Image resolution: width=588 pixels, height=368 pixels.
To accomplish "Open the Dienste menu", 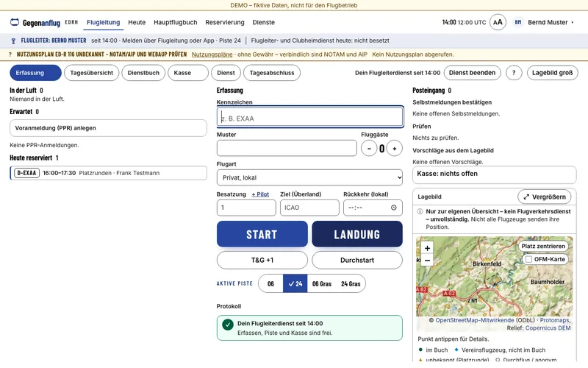I will click(x=264, y=22).
